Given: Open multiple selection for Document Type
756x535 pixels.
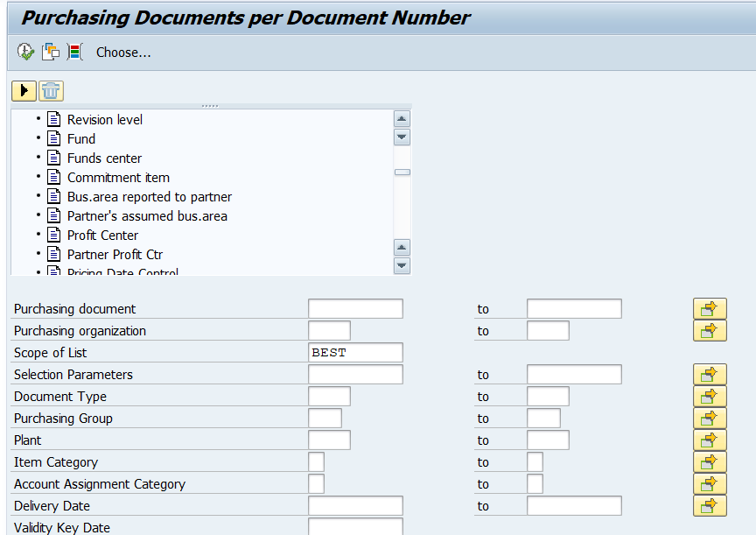Looking at the screenshot, I should click(x=710, y=397).
